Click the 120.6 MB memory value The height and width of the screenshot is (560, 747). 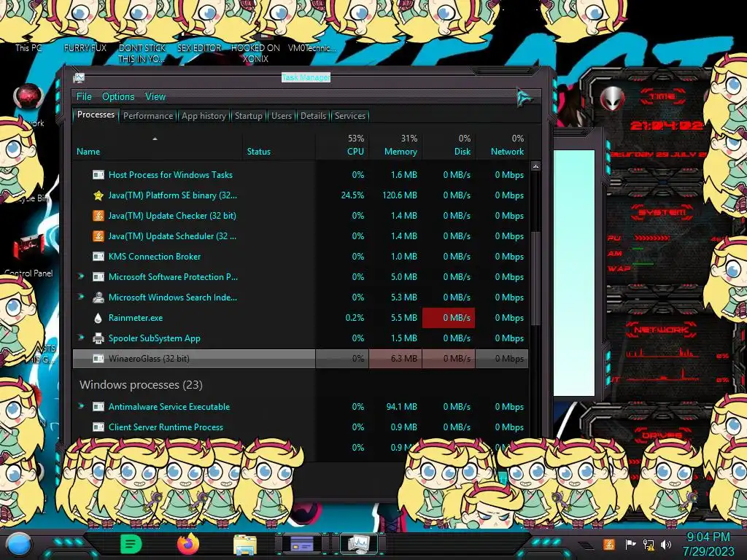(x=399, y=195)
